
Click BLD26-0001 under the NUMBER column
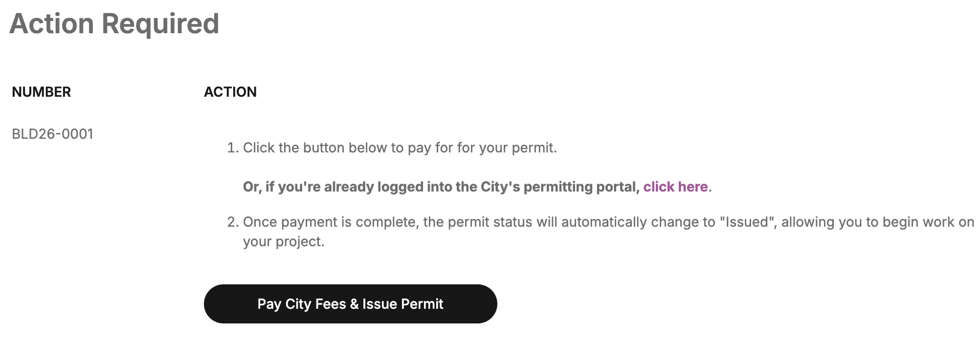click(54, 132)
